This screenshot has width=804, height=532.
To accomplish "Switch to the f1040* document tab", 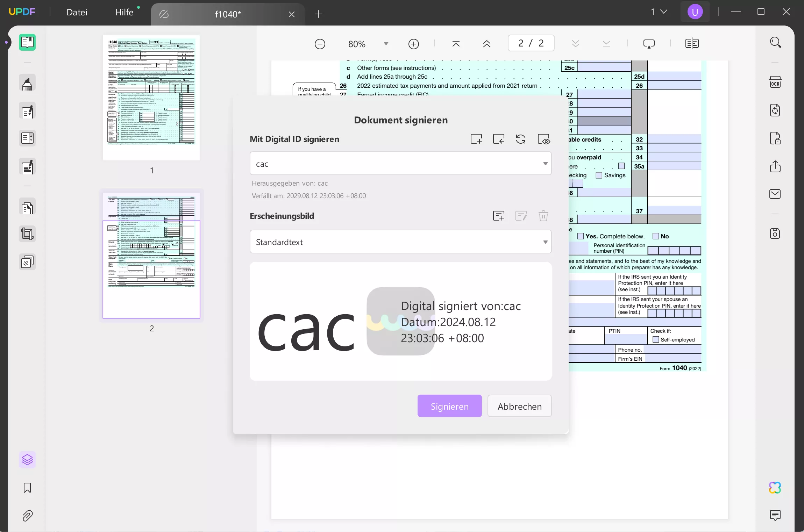I will tap(227, 14).
